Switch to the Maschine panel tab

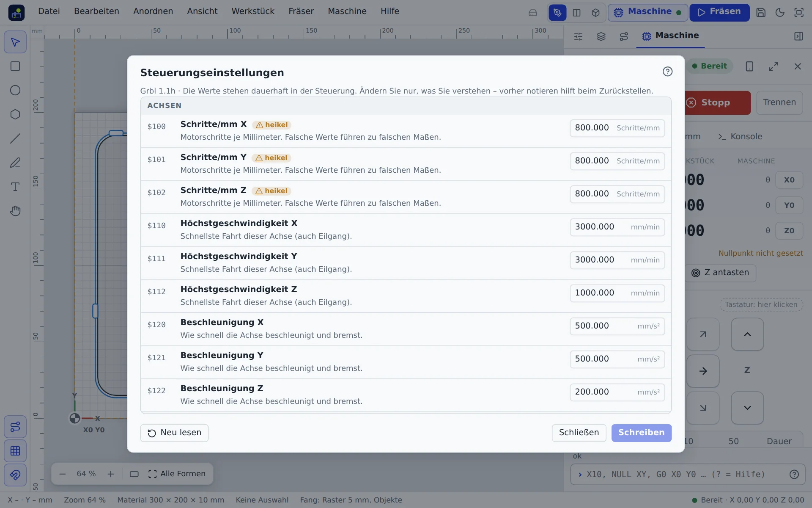[x=670, y=36]
